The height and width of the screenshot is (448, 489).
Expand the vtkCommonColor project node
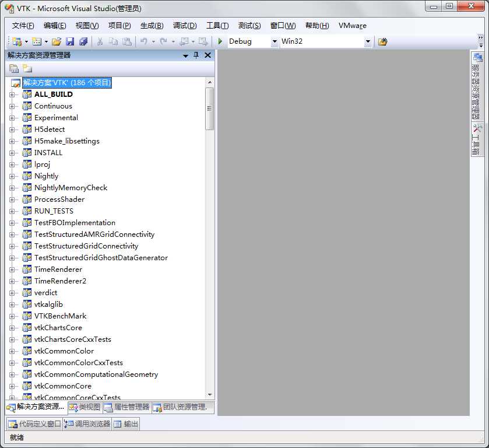pos(12,351)
